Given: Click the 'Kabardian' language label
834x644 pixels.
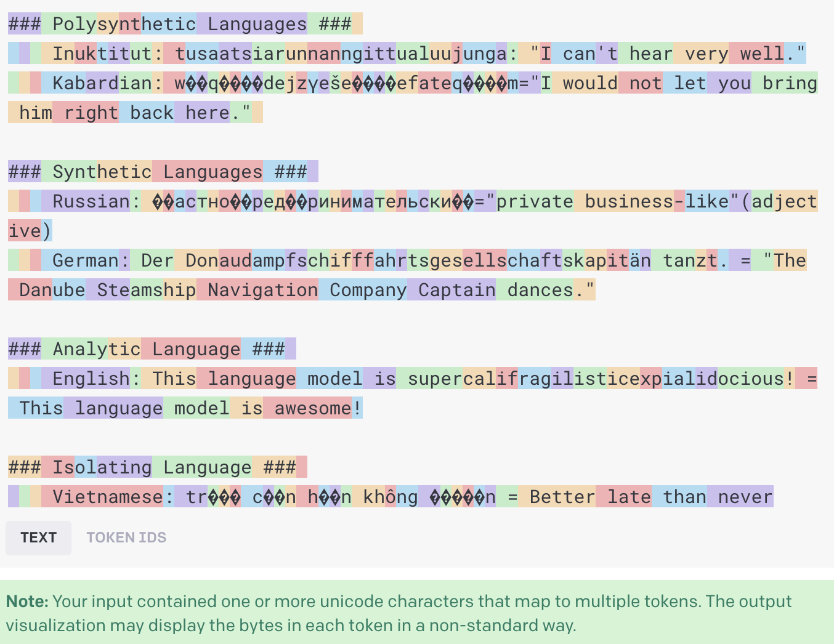Looking at the screenshot, I should pyautogui.click(x=102, y=83).
